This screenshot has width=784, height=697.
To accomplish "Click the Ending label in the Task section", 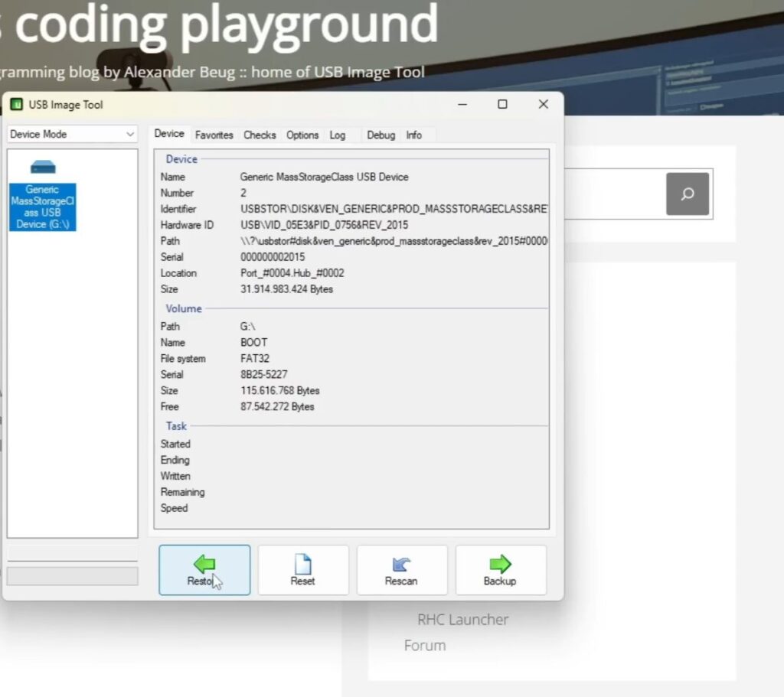I will pos(175,460).
